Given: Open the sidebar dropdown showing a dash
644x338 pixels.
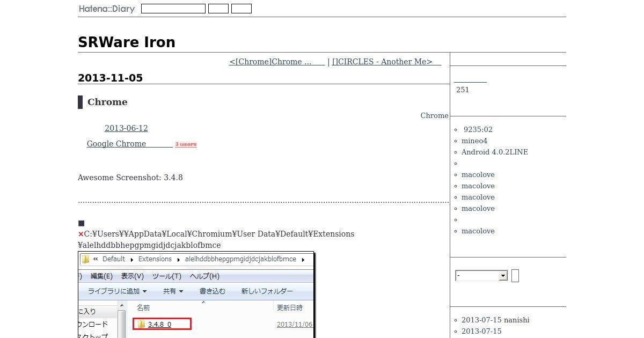Looking at the screenshot, I should click(x=481, y=276).
